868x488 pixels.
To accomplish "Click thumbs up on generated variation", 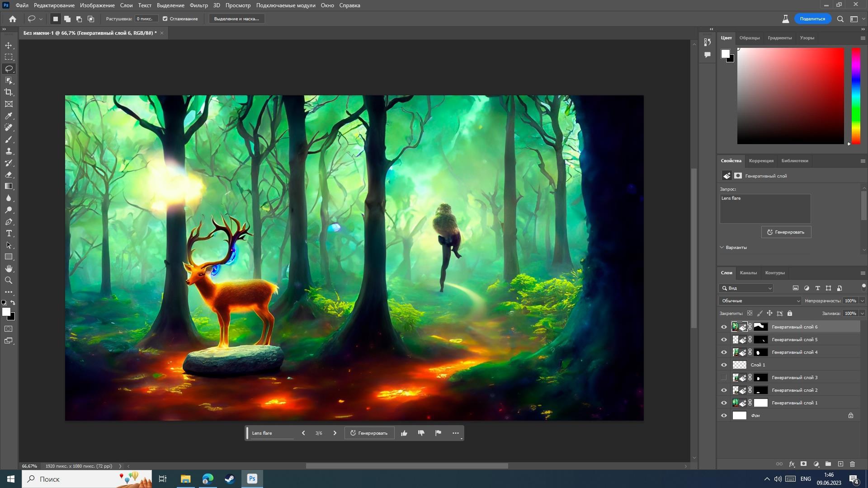I will pyautogui.click(x=404, y=433).
